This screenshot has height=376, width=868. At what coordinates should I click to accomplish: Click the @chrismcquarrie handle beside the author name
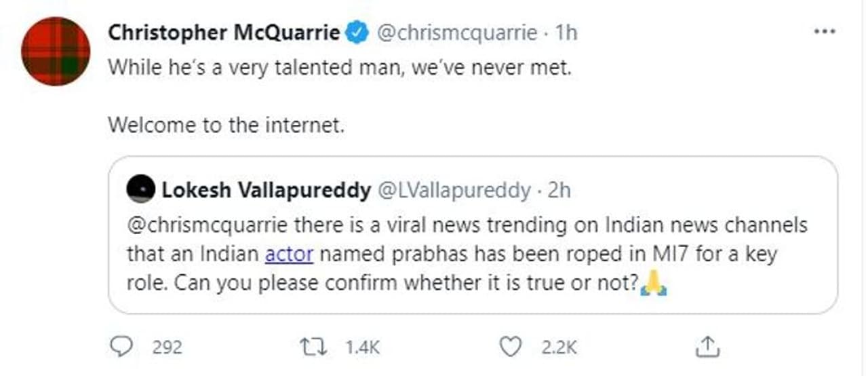point(456,33)
